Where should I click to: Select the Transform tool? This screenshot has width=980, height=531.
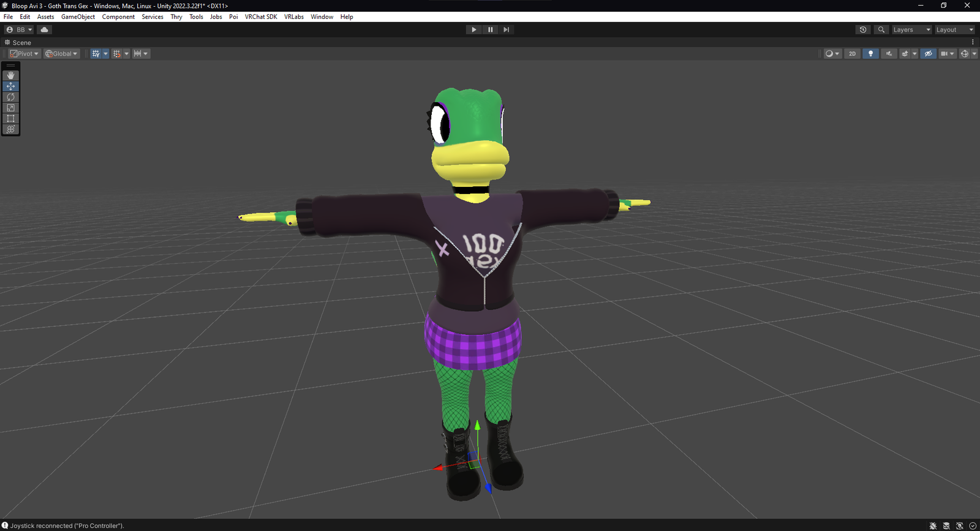[x=10, y=129]
